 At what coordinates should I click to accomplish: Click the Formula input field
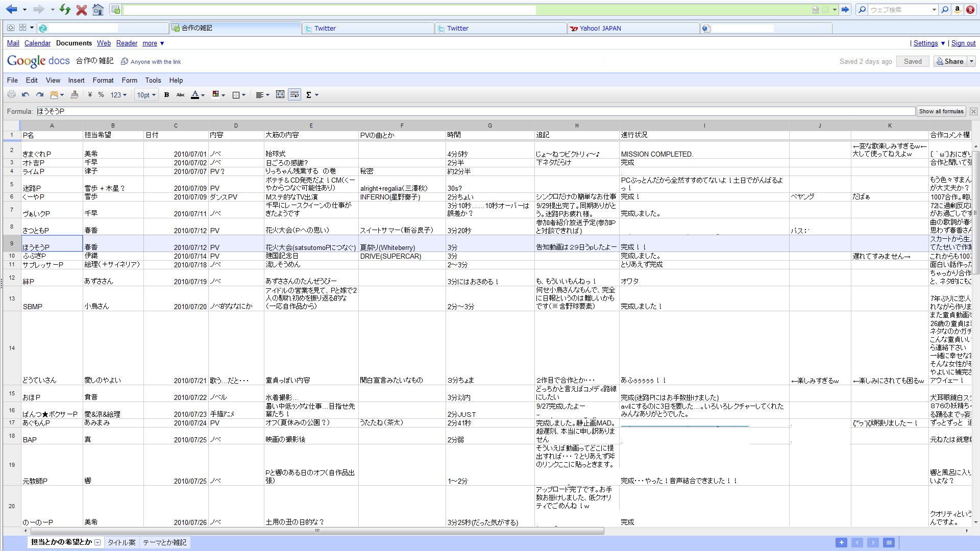click(x=475, y=111)
